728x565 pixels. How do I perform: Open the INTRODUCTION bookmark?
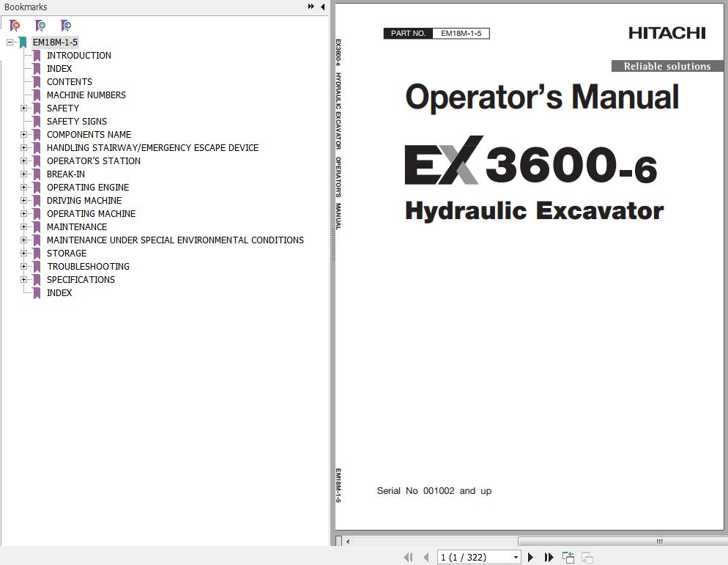coord(78,56)
